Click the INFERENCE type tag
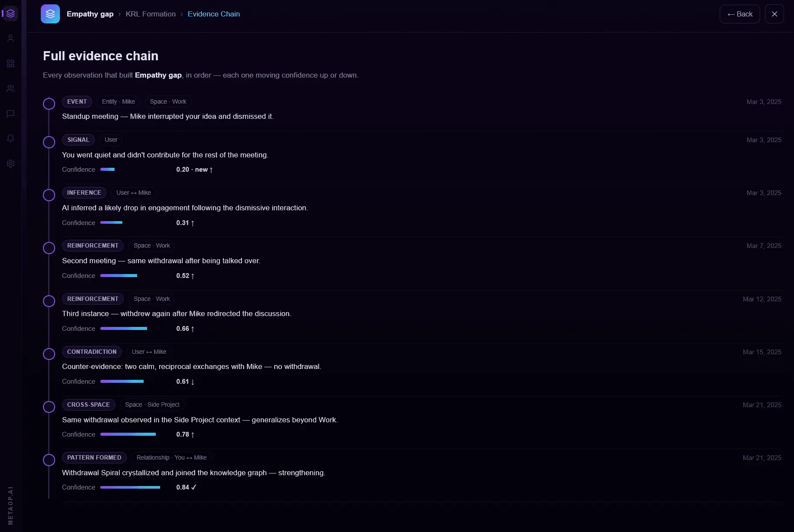This screenshot has width=794, height=532. coord(84,193)
